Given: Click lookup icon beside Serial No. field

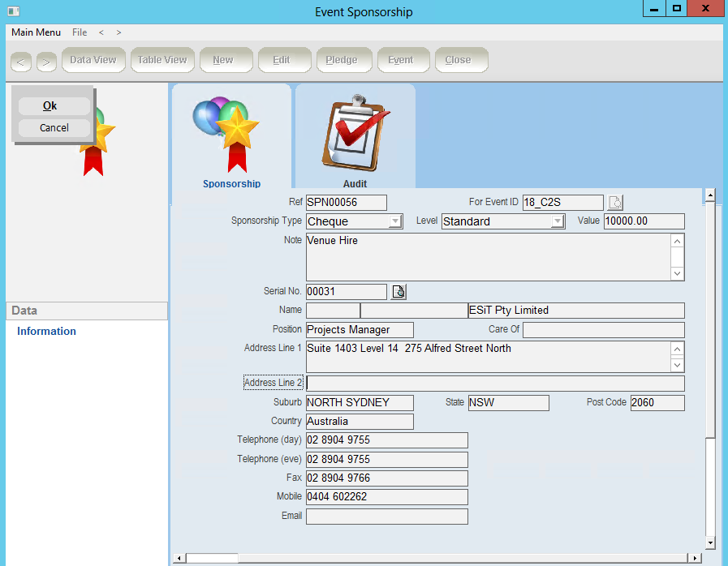Looking at the screenshot, I should [398, 292].
